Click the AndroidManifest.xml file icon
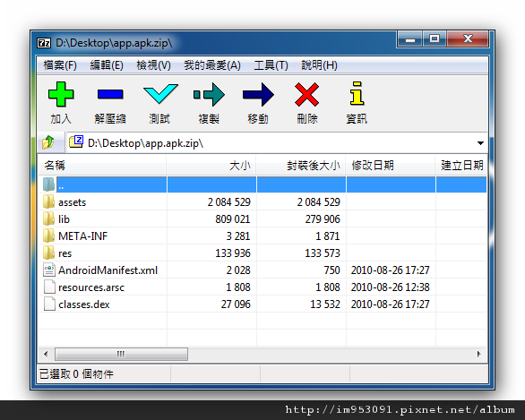The height and width of the screenshot is (420, 525). coord(49,270)
